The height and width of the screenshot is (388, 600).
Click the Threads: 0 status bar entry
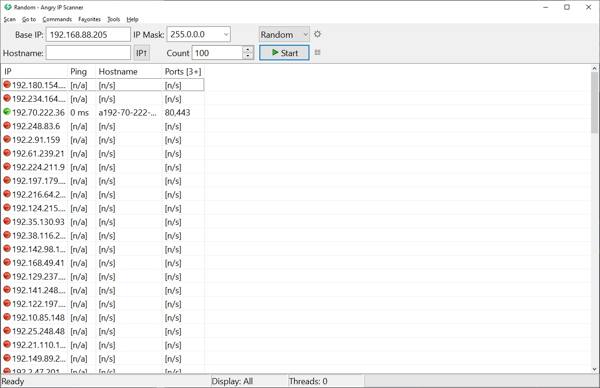pyautogui.click(x=308, y=381)
